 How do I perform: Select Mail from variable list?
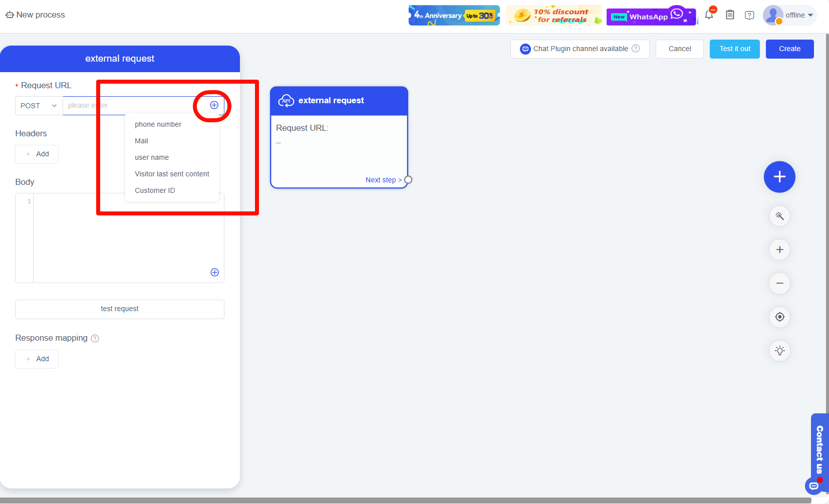point(172,141)
